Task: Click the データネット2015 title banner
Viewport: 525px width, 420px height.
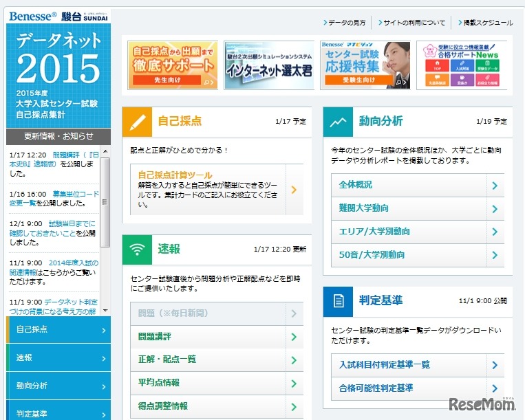Action: tap(58, 75)
